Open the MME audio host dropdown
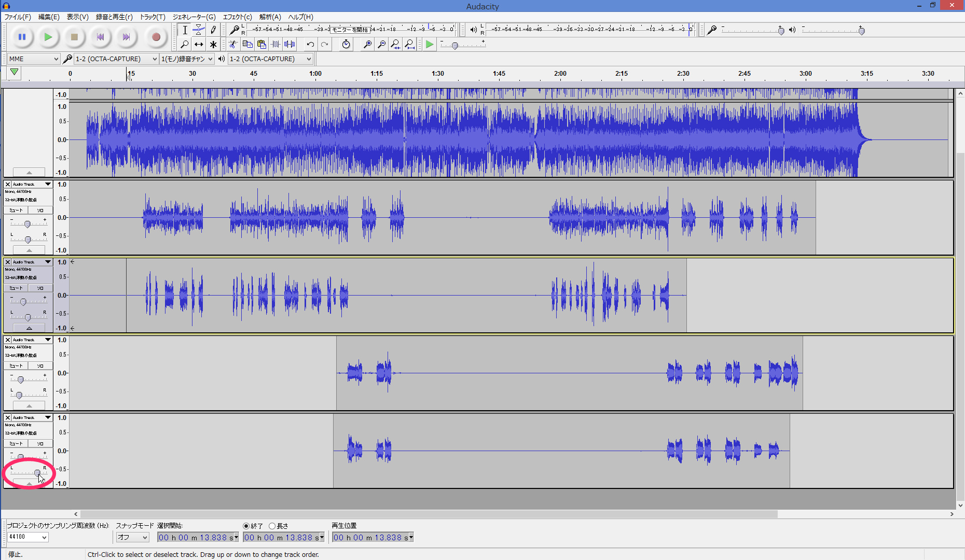 [x=34, y=59]
